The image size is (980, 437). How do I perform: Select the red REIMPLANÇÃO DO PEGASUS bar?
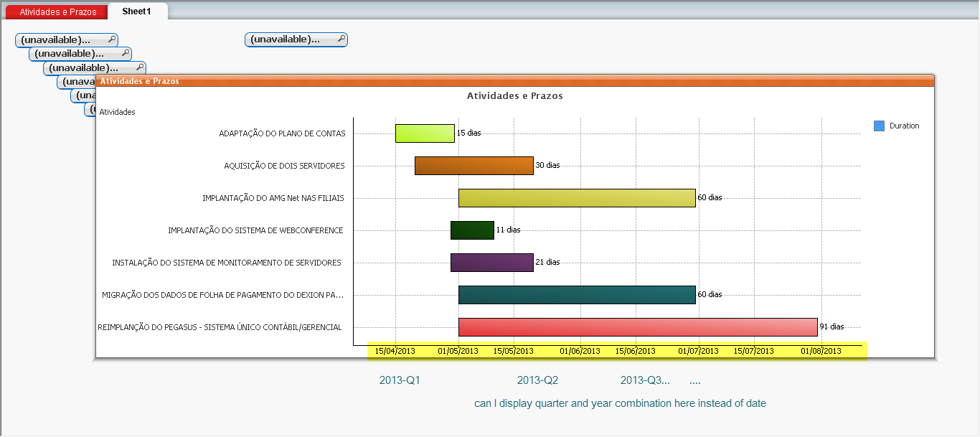(637, 326)
